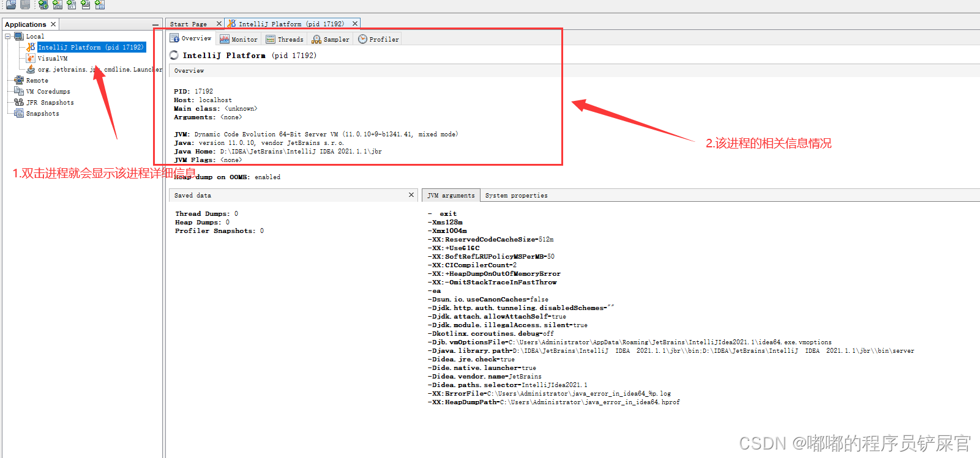Click the grayed-out Save toolbar icon
The height and width of the screenshot is (458, 980).
pos(25,5)
